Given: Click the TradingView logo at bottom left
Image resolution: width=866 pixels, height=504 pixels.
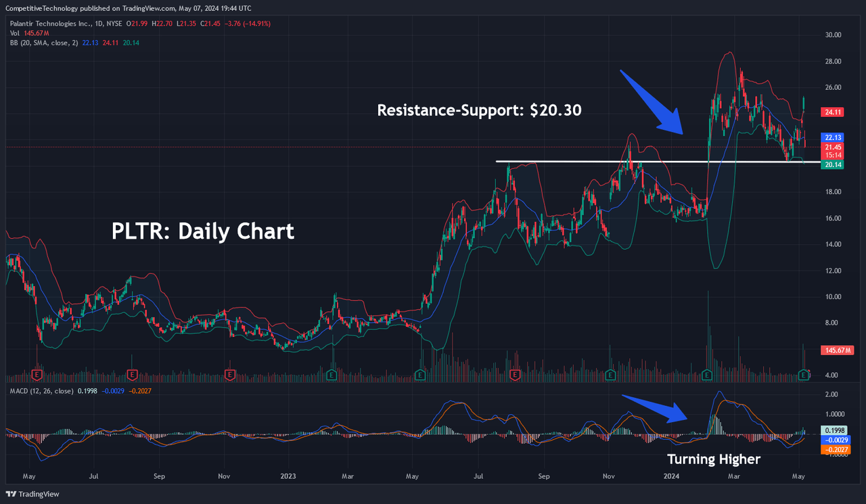Looking at the screenshot, I should 32,494.
